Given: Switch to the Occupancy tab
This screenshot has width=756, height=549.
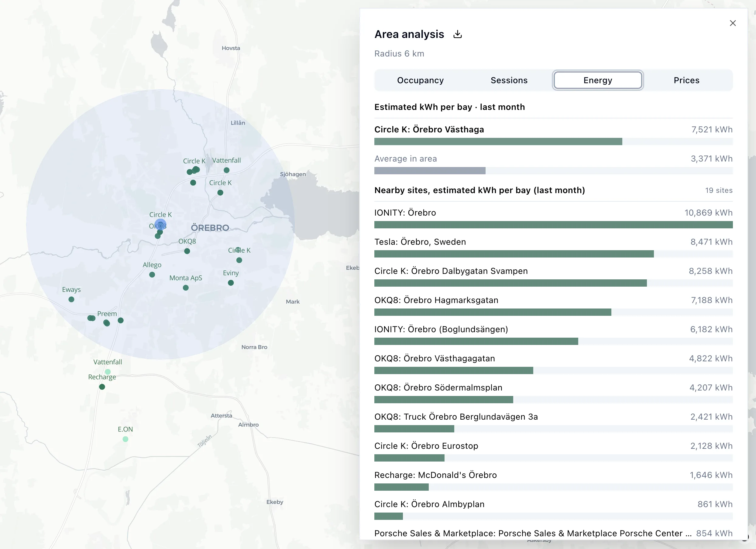Looking at the screenshot, I should pos(420,80).
